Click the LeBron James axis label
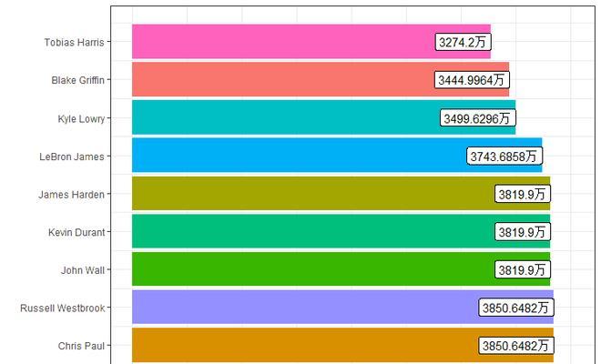This screenshot has height=364, width=601. (x=72, y=157)
